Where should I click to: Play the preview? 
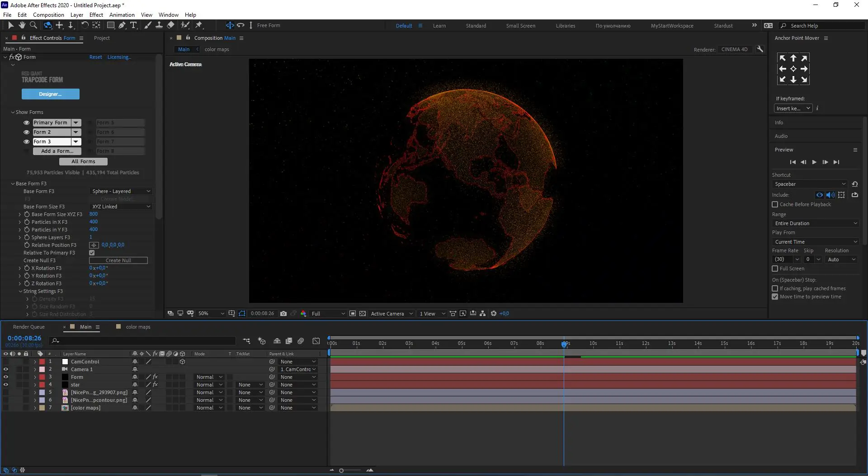pyautogui.click(x=814, y=162)
